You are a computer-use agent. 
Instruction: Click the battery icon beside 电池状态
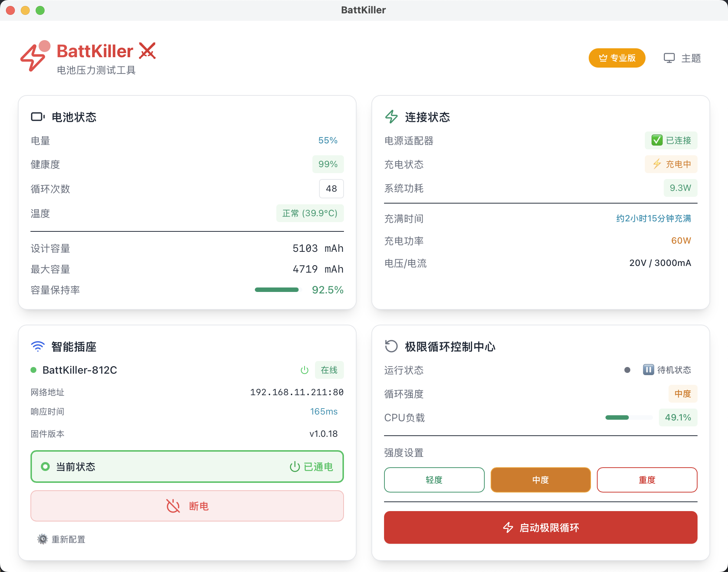tap(38, 117)
